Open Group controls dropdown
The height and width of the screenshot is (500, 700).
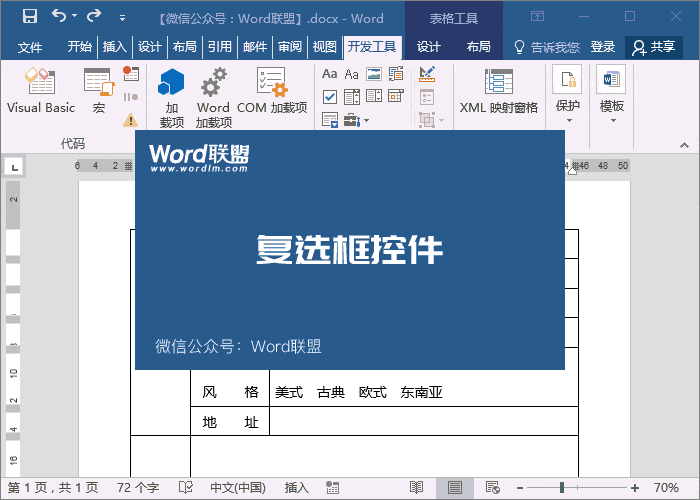pyautogui.click(x=431, y=120)
